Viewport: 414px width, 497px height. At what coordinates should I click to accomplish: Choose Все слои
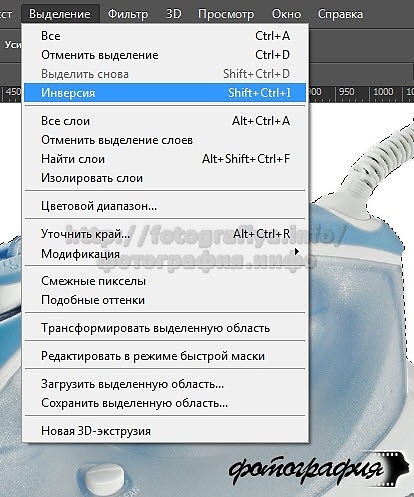[x=165, y=121]
